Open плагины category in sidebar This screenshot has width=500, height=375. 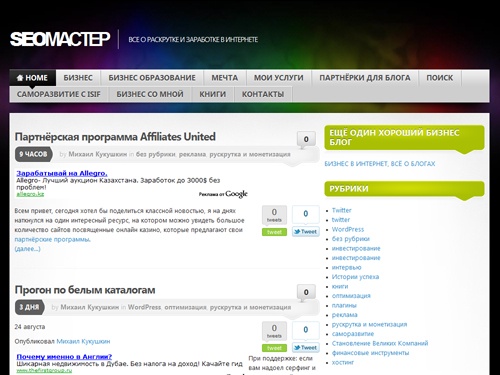tap(344, 305)
